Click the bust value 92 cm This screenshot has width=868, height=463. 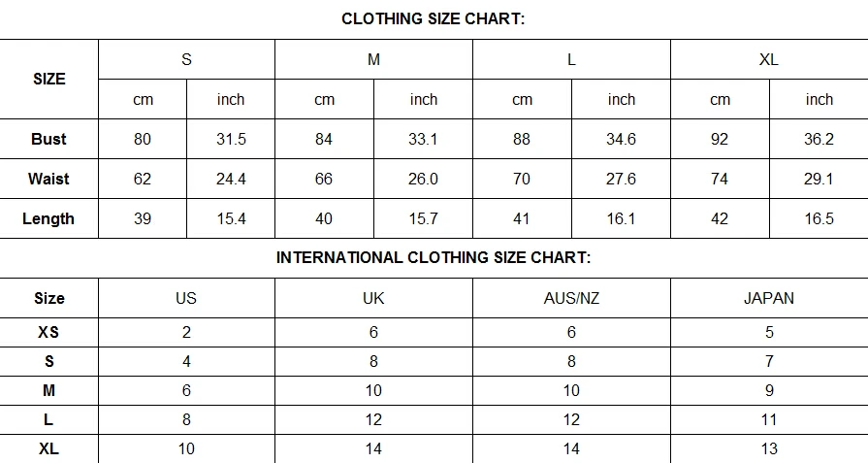pyautogui.click(x=720, y=139)
